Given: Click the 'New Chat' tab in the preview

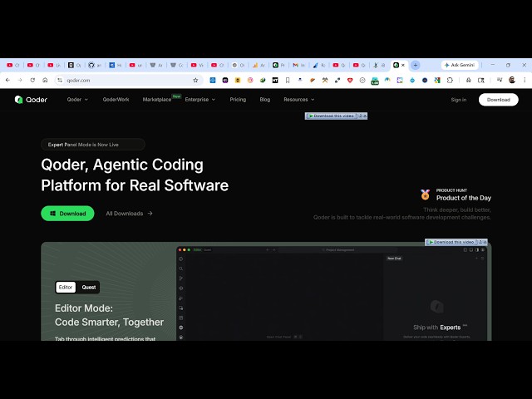Looking at the screenshot, I should (x=394, y=259).
